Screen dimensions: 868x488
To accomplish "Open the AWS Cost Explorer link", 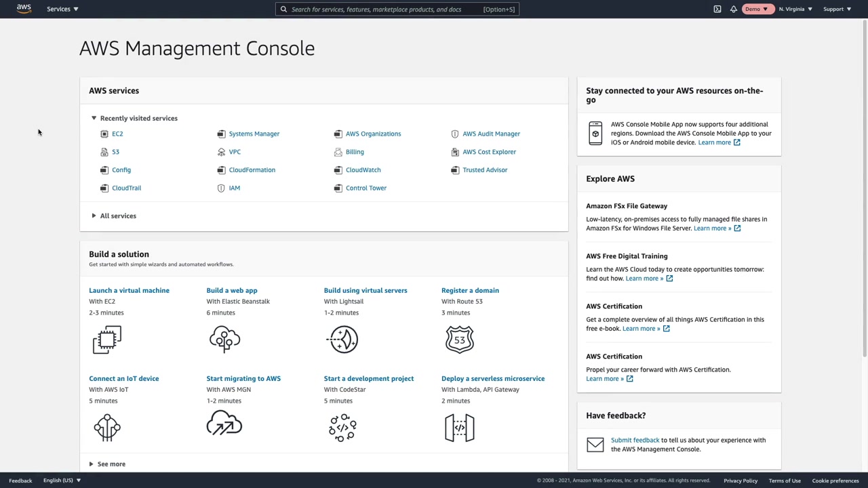I will click(x=490, y=152).
